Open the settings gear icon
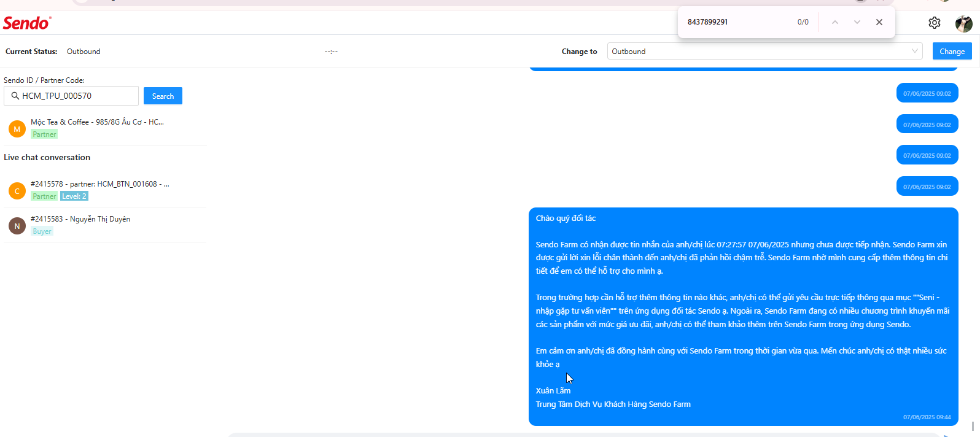Screen dimensions: 980x437 [x=934, y=23]
